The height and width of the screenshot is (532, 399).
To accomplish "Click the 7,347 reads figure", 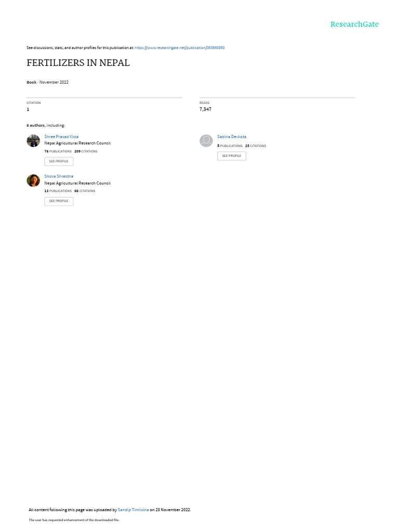I will click(205, 109).
